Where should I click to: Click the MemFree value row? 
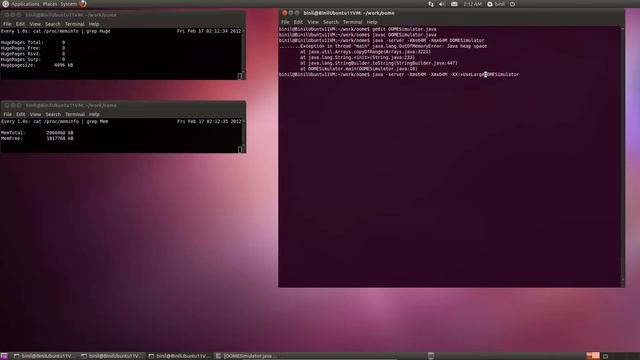pyautogui.click(x=37, y=138)
